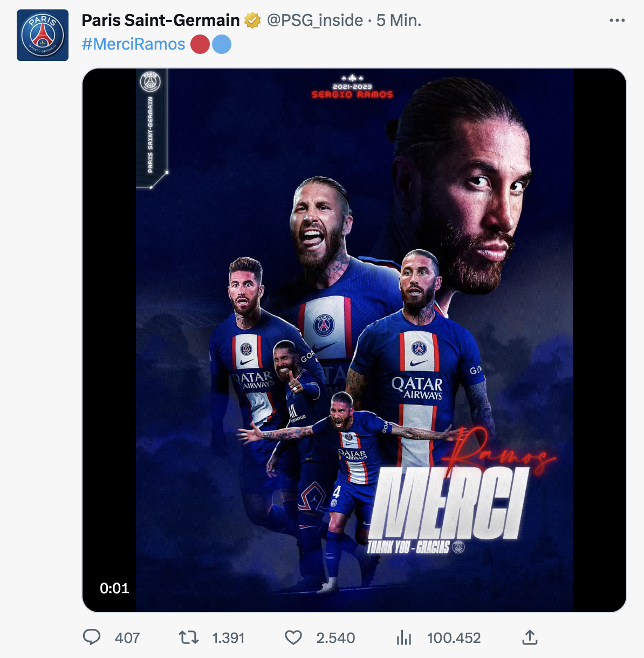Screen dimensions: 644x658
Task: Retweet this PSG post
Action: click(x=189, y=638)
